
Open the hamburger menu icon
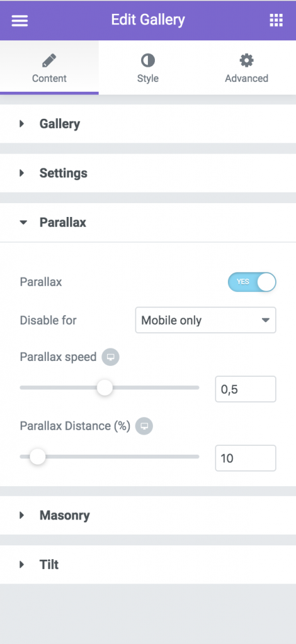coord(20,20)
